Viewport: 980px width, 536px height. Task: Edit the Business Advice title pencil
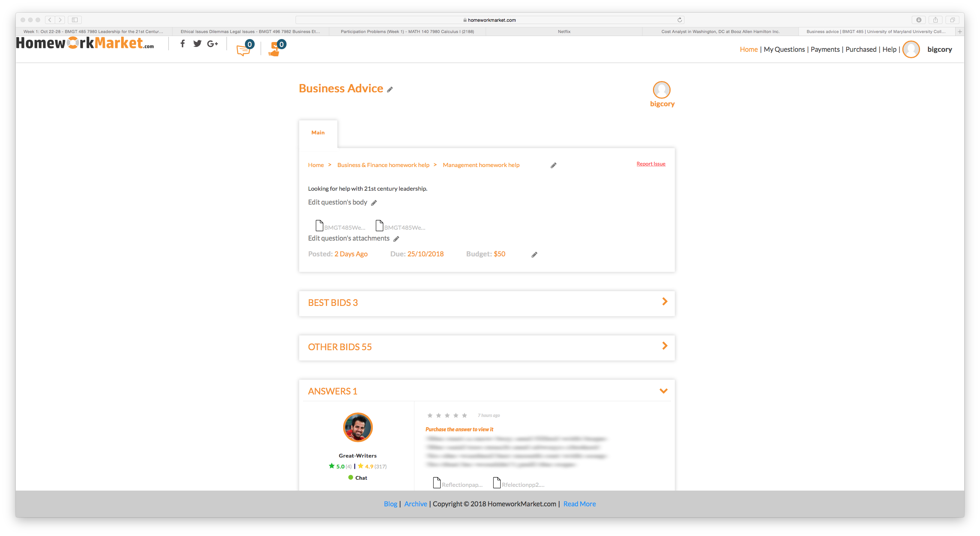point(390,90)
